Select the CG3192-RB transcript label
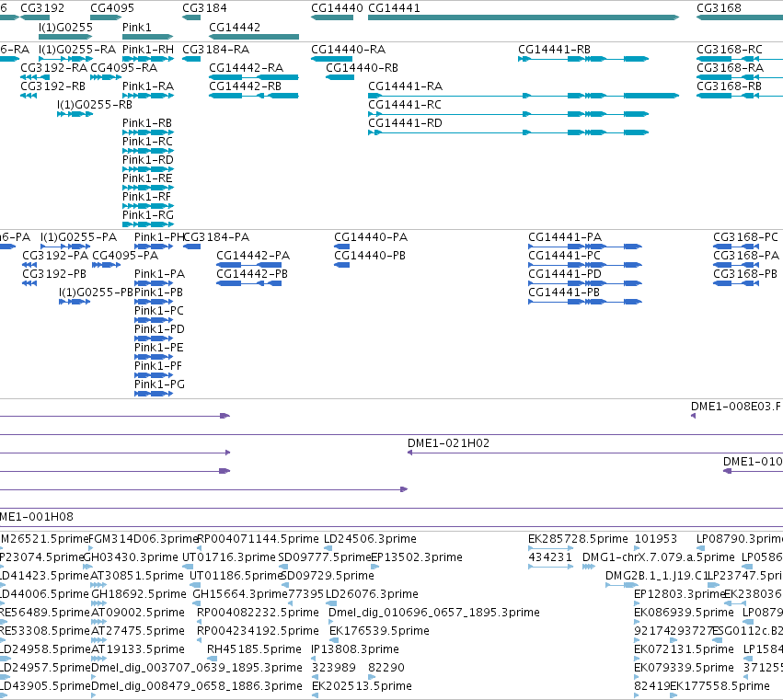The image size is (783, 700). point(53,86)
